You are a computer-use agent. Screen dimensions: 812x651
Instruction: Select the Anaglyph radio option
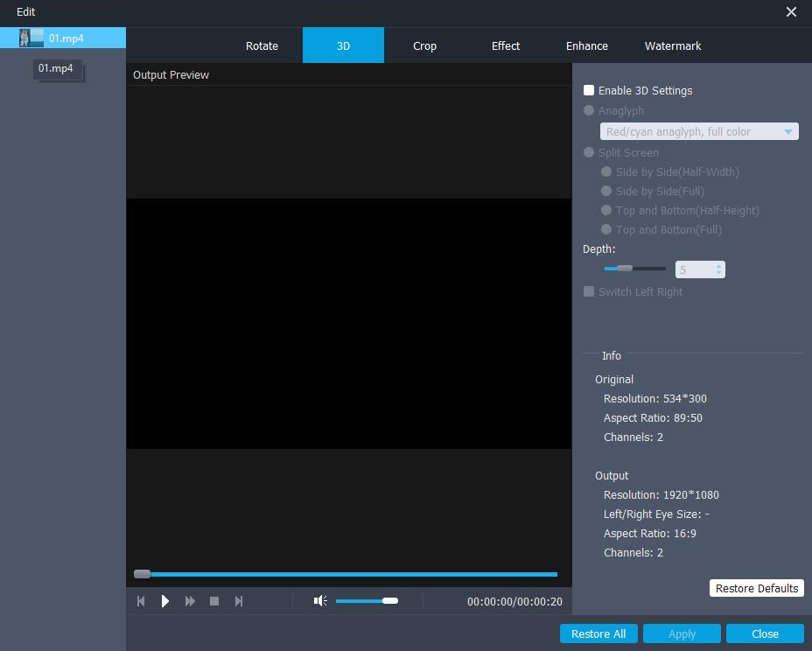[589, 110]
